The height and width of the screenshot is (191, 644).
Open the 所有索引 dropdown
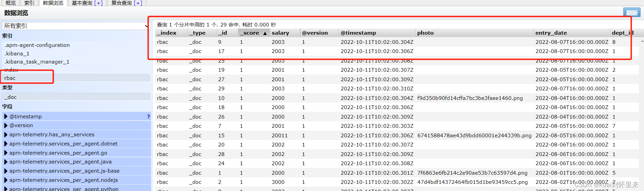(x=76, y=26)
